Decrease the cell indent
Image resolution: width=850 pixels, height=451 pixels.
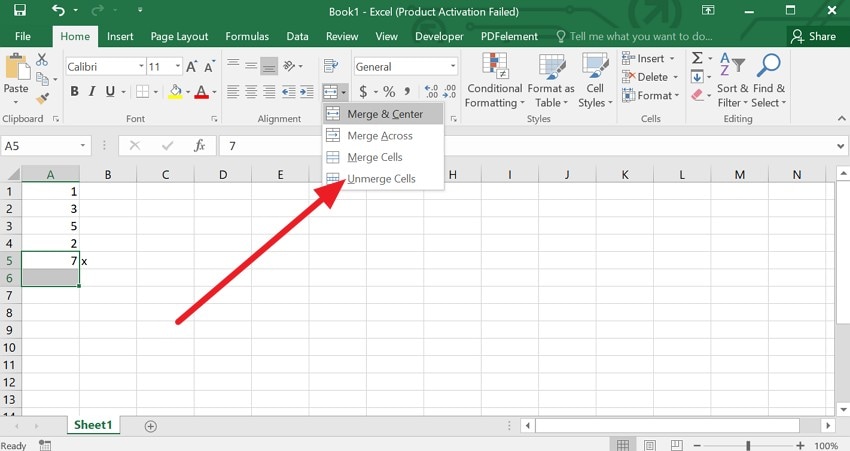click(x=289, y=92)
